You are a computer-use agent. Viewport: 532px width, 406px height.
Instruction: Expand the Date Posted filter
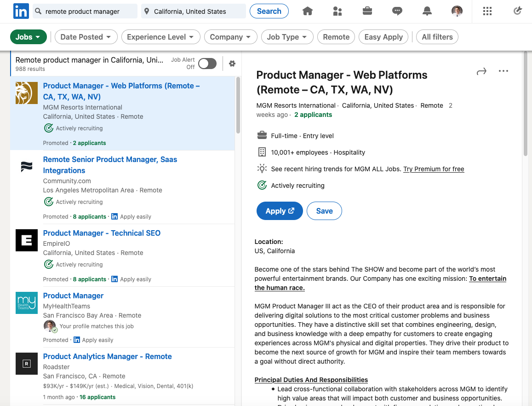[86, 37]
